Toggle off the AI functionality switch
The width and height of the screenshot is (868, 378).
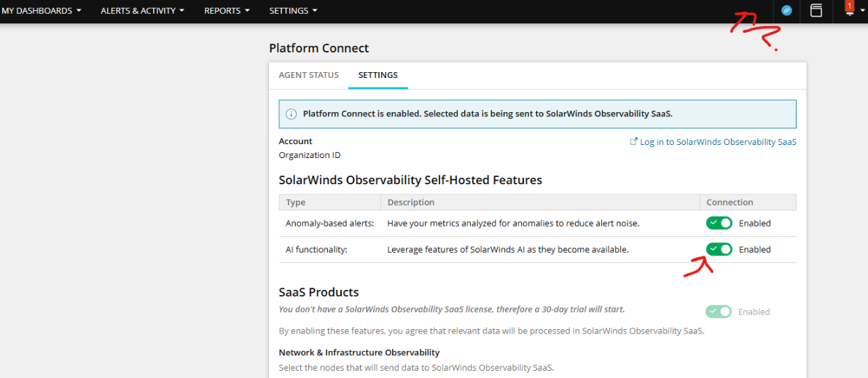pyautogui.click(x=719, y=249)
